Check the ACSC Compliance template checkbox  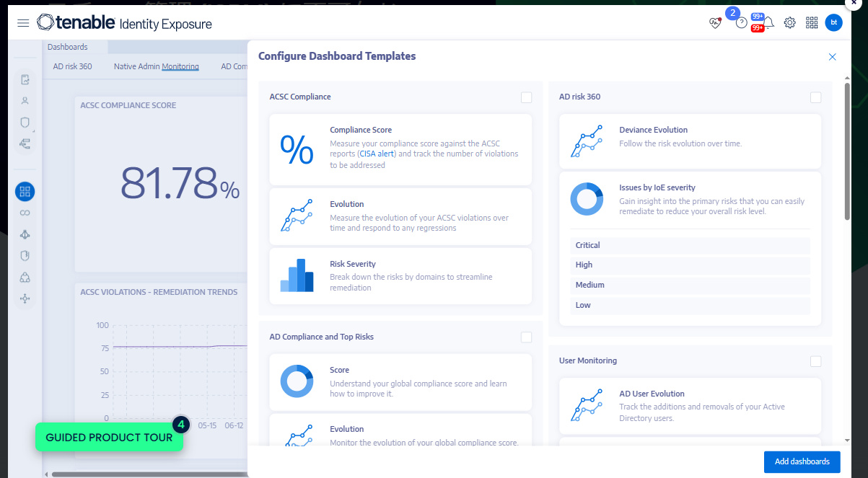[526, 97]
